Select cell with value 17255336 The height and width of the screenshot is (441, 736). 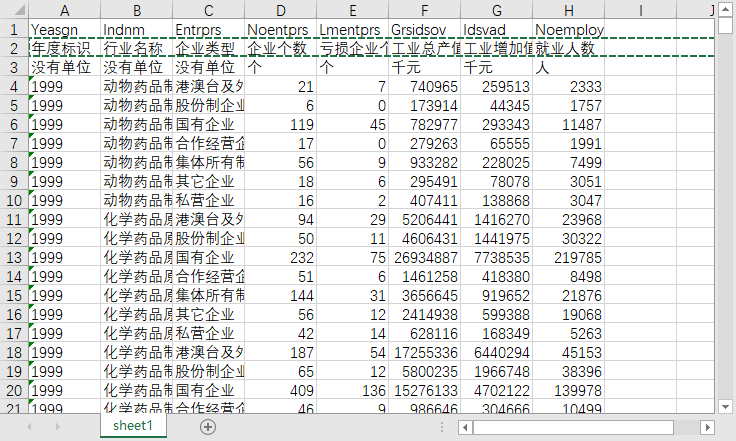(424, 352)
